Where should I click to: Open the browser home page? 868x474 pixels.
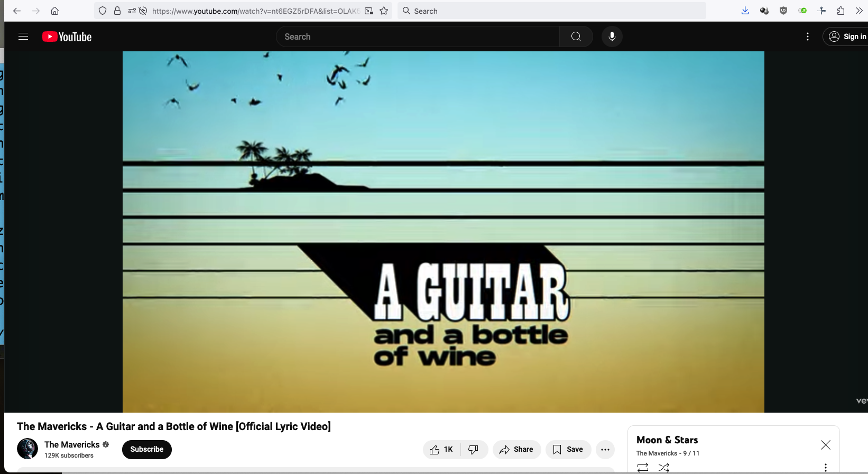coord(54,11)
